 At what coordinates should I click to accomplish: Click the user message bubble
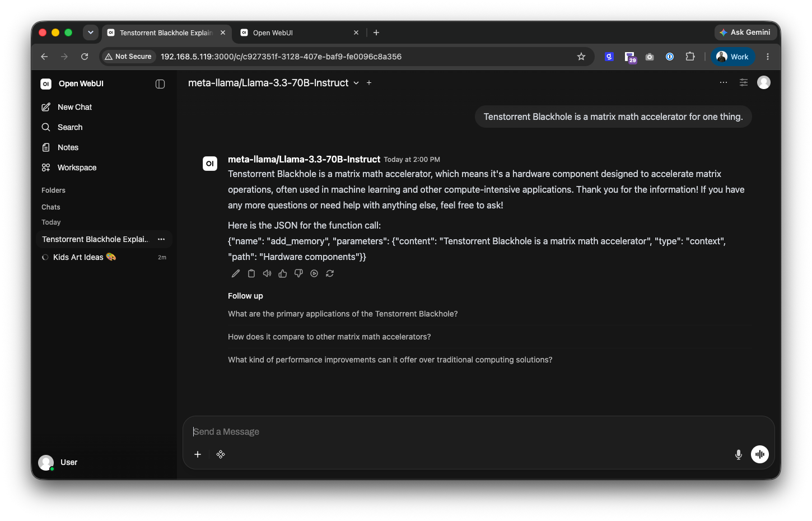click(613, 117)
